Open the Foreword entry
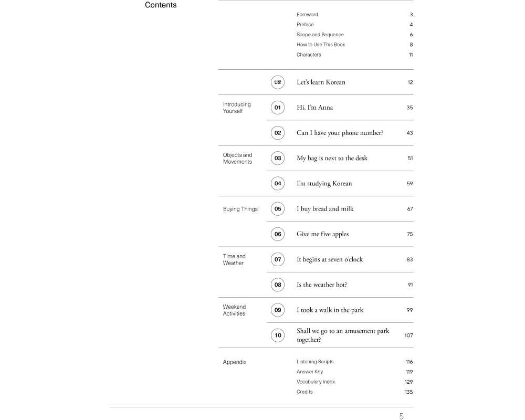525x420 pixels. pyautogui.click(x=307, y=15)
